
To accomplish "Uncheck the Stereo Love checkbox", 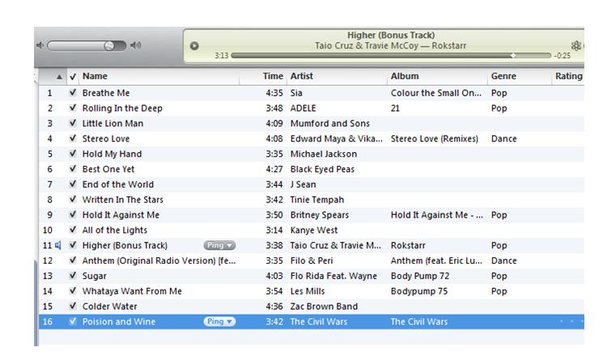I will click(73, 138).
